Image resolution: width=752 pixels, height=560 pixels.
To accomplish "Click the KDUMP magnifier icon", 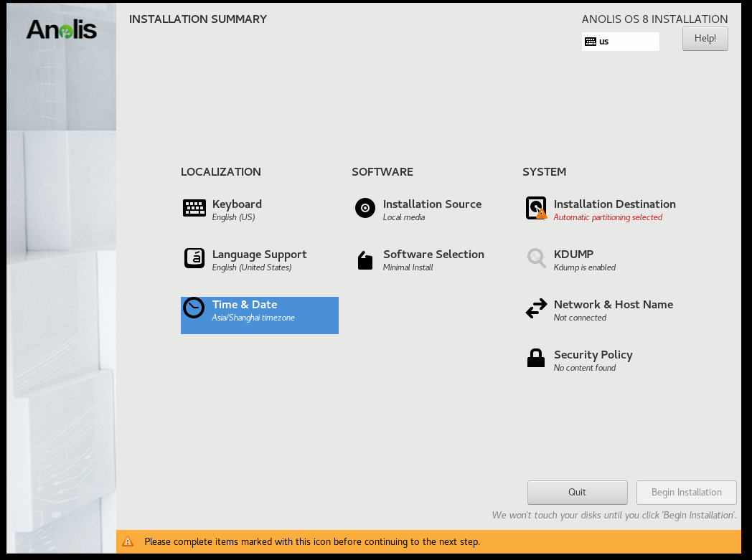I will [536, 258].
